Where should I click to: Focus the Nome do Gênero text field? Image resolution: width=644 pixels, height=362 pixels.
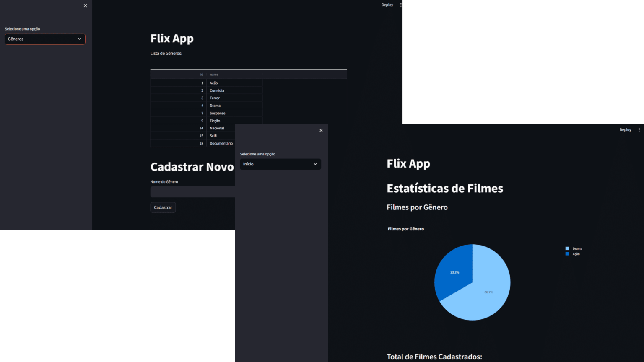(x=192, y=192)
